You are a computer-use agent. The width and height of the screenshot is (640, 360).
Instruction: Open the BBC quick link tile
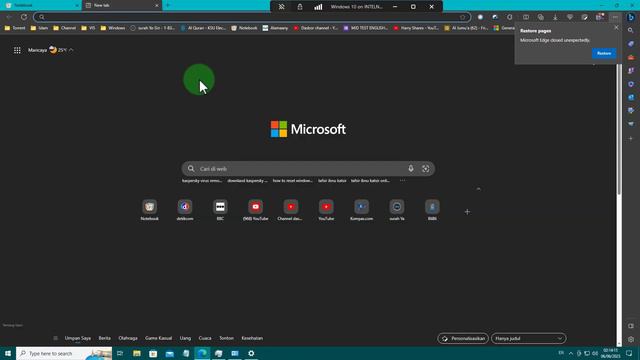220,210
